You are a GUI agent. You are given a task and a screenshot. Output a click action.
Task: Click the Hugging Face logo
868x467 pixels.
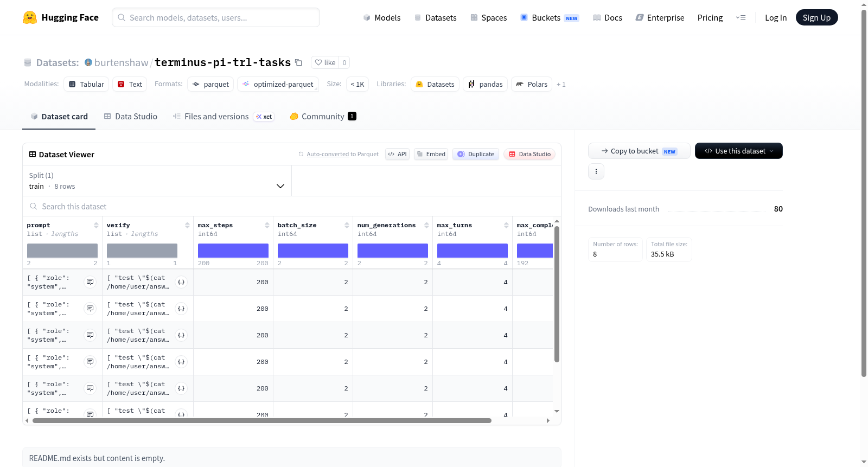click(61, 17)
